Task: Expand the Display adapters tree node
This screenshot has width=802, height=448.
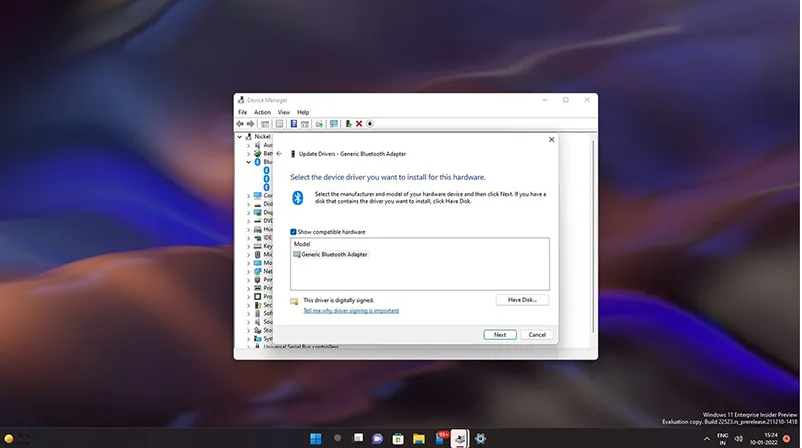Action: (x=249, y=212)
